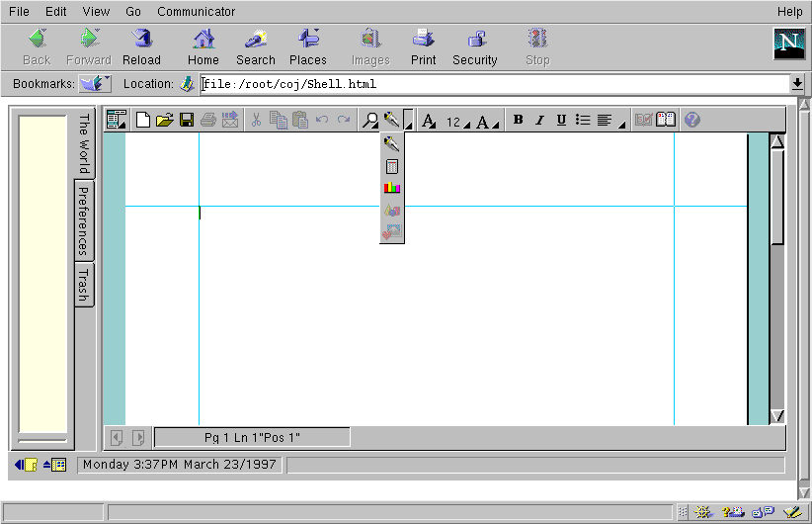Open the Trash side tab
Screen dimensions: 812x524
click(84, 285)
